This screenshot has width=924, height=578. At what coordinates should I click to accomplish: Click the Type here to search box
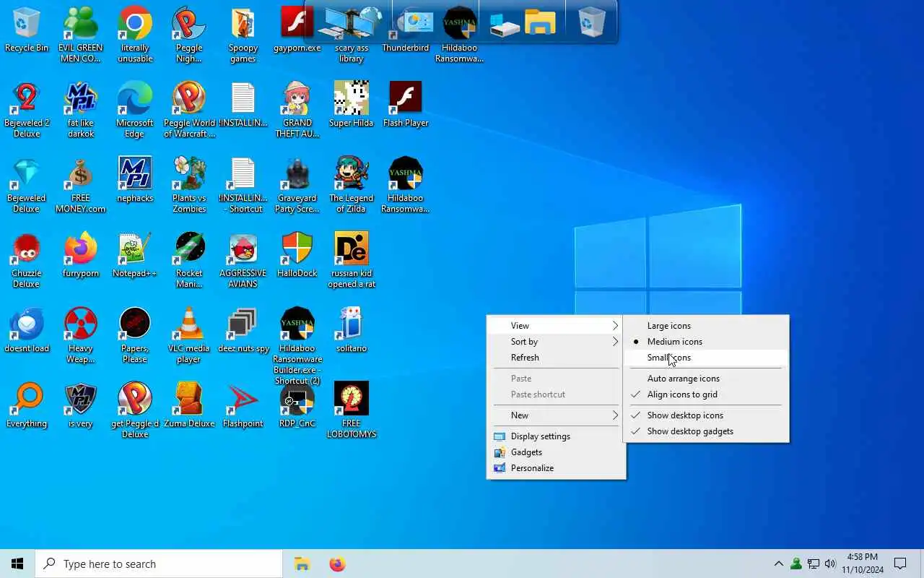[x=159, y=564]
